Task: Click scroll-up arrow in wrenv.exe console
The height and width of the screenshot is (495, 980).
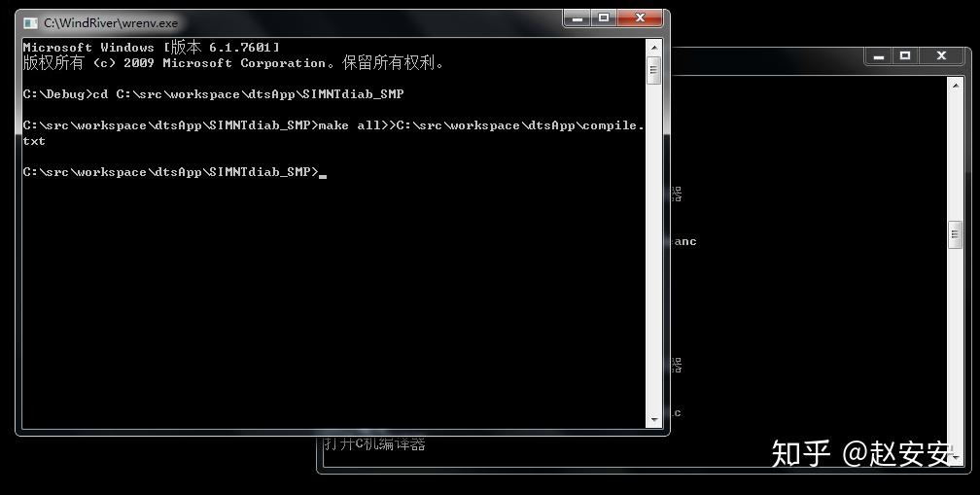Action: (x=653, y=47)
